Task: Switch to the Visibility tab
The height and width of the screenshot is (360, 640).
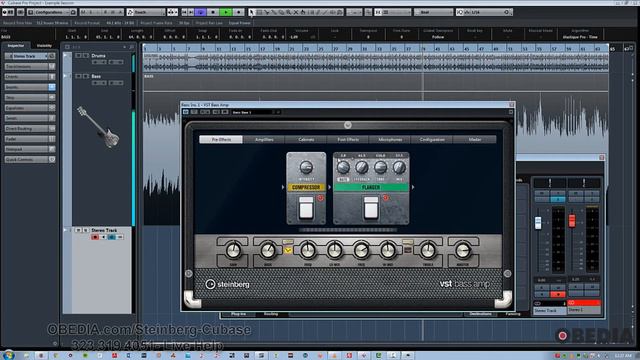Action: pos(44,46)
